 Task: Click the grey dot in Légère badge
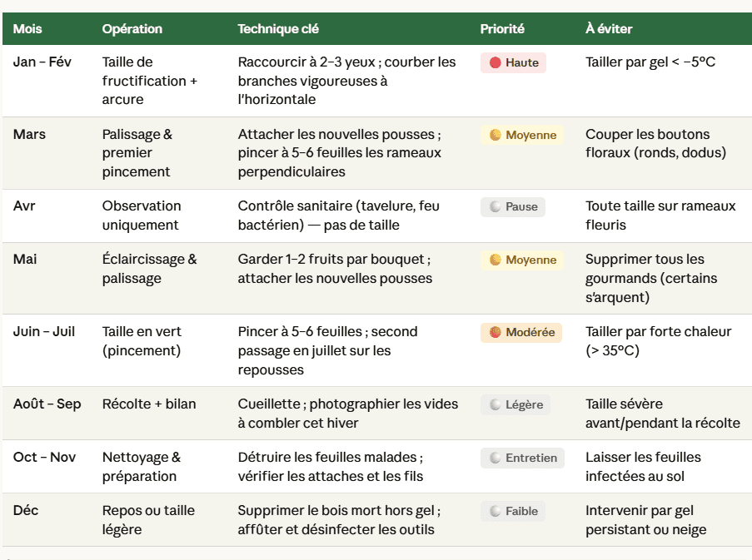[495, 404]
